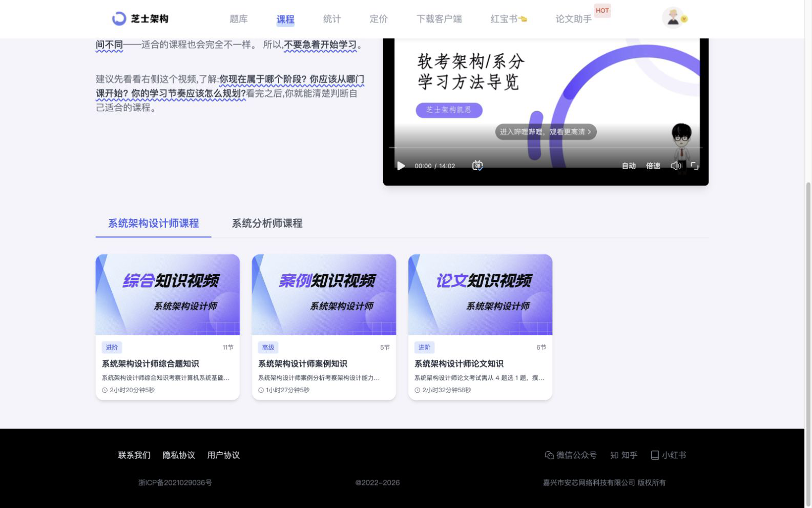The width and height of the screenshot is (812, 508).
Task: Click the clock icon beside 1小时27分钟5秒
Action: point(261,390)
